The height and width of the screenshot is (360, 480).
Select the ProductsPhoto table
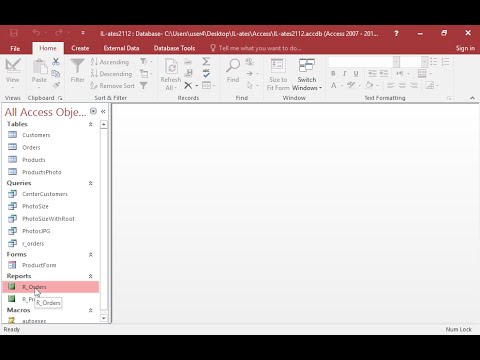tap(51, 172)
